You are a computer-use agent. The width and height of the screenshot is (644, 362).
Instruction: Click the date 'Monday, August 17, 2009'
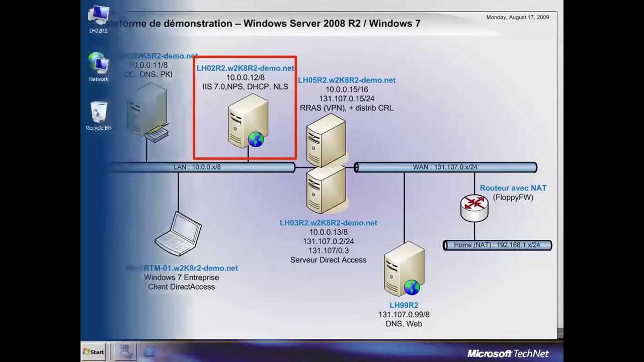[518, 17]
